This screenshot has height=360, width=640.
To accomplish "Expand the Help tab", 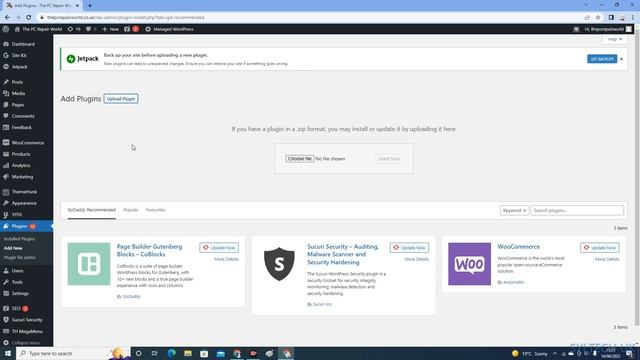I will [x=615, y=39].
